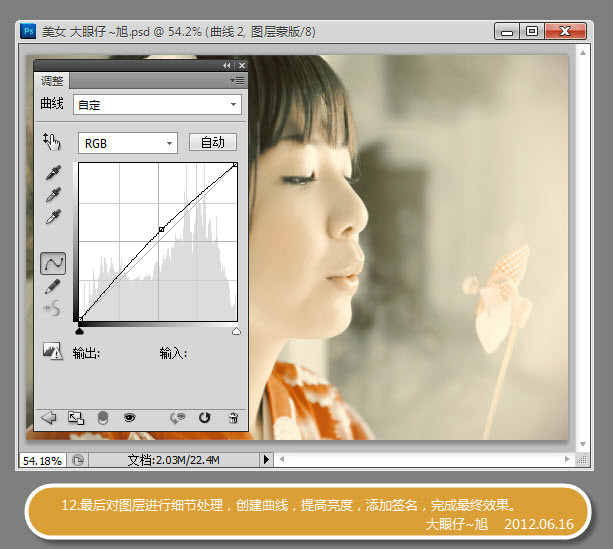
Task: Select the bottom-left curve endpoint
Action: click(x=80, y=319)
